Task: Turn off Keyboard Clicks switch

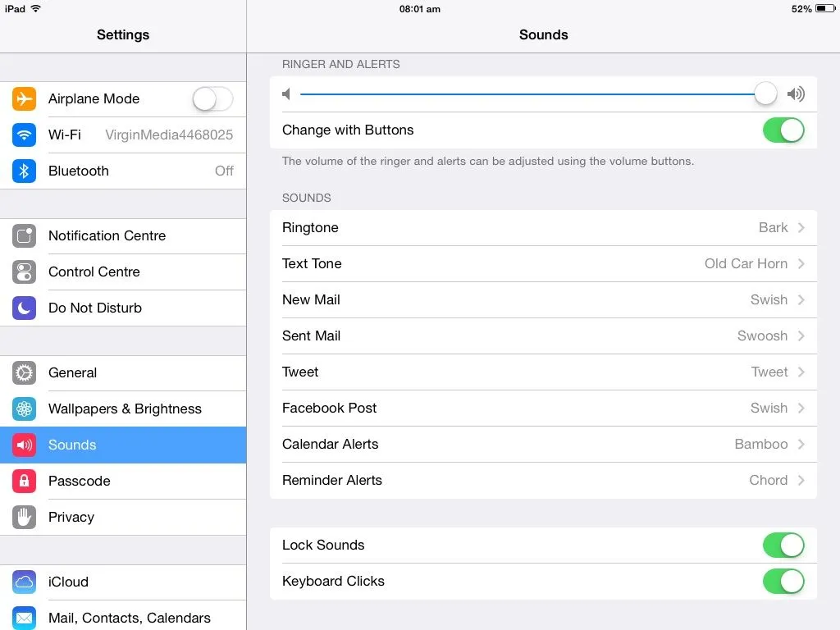Action: [783, 582]
